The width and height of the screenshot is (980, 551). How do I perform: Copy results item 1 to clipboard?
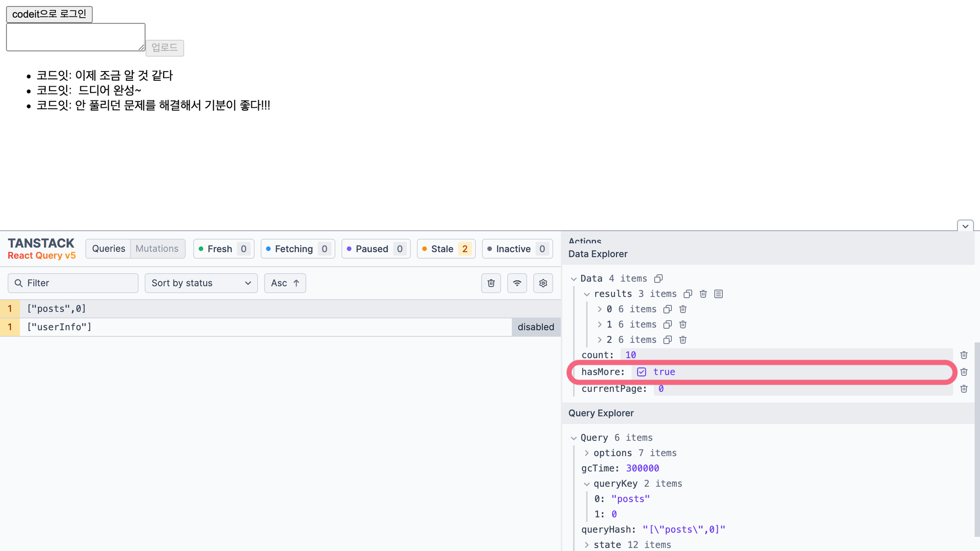coord(667,324)
